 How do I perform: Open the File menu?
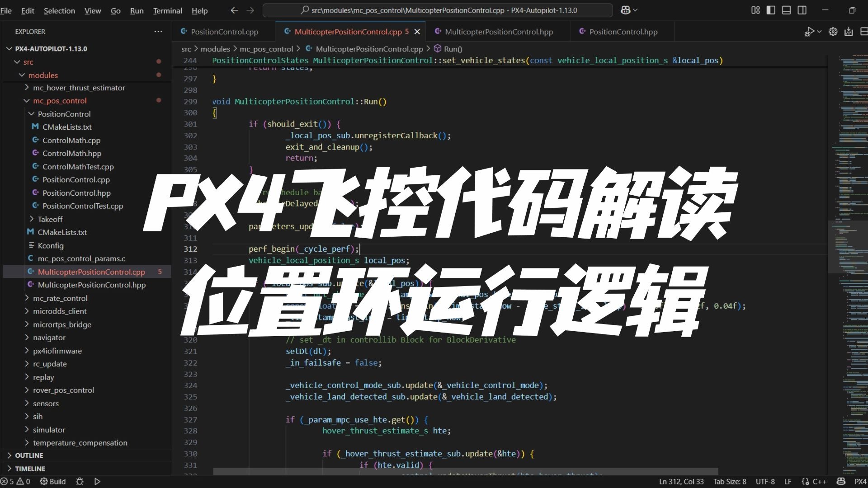pyautogui.click(x=6, y=10)
